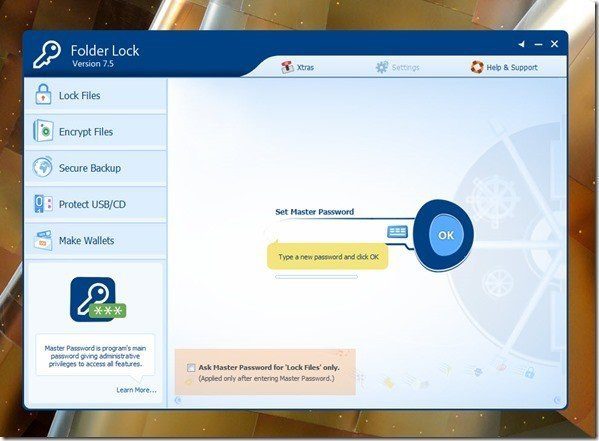Open the virtual keyboard icon in the password field
Screen dimensions: 599x441
(x=397, y=232)
